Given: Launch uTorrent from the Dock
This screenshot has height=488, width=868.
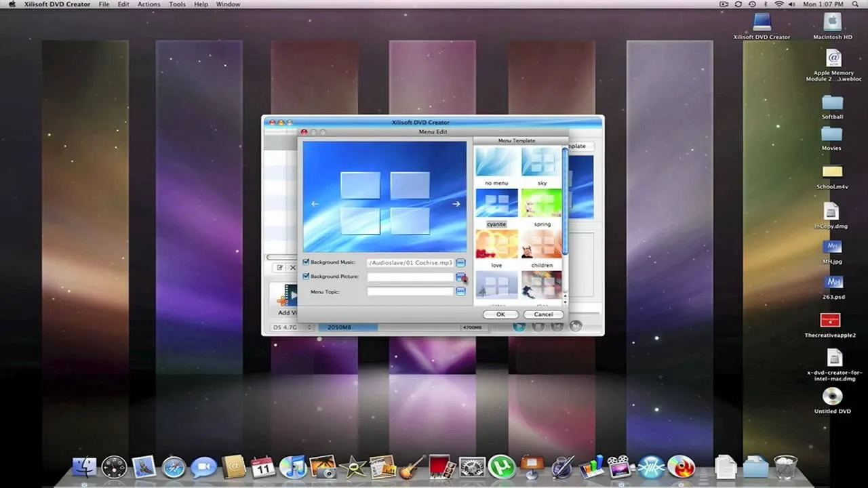Looking at the screenshot, I should pos(501,466).
